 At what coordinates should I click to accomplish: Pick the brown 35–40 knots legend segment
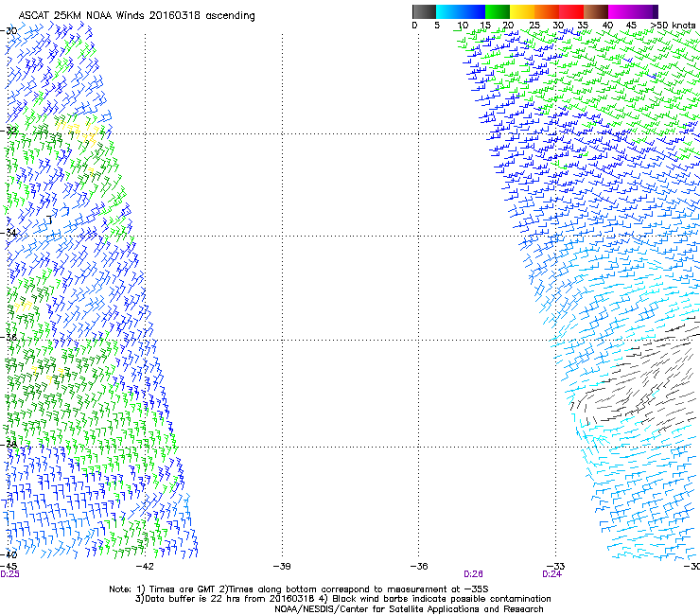click(x=596, y=11)
